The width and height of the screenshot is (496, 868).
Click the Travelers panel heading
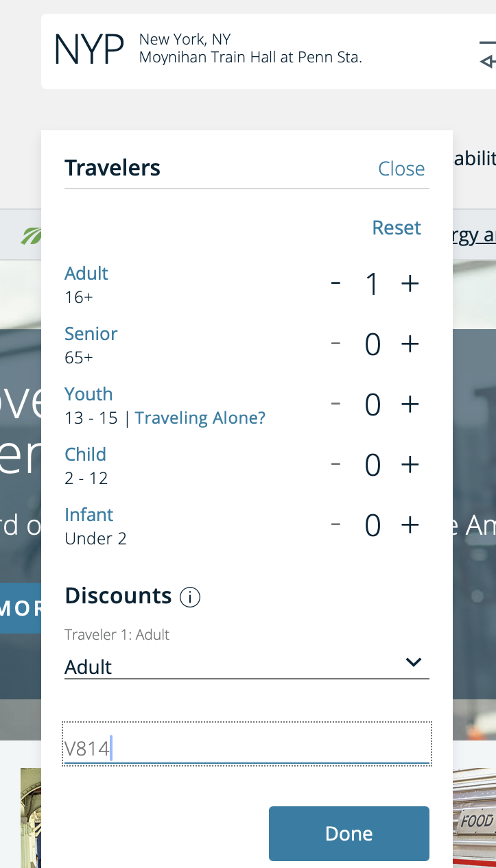(112, 168)
